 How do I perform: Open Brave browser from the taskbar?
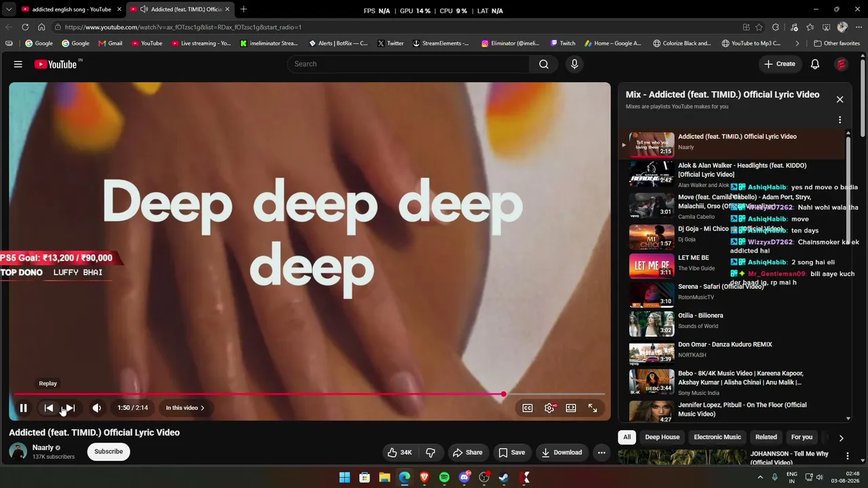click(425, 478)
